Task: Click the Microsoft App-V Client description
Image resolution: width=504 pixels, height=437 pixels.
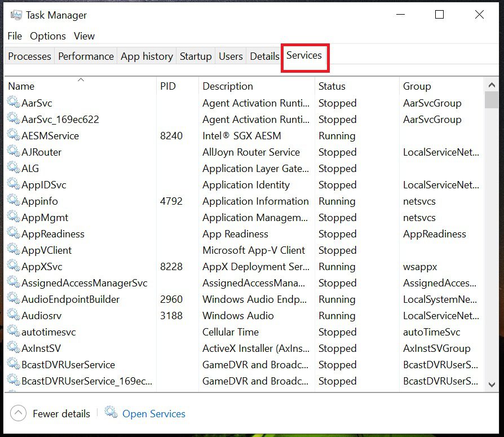Action: click(x=254, y=250)
